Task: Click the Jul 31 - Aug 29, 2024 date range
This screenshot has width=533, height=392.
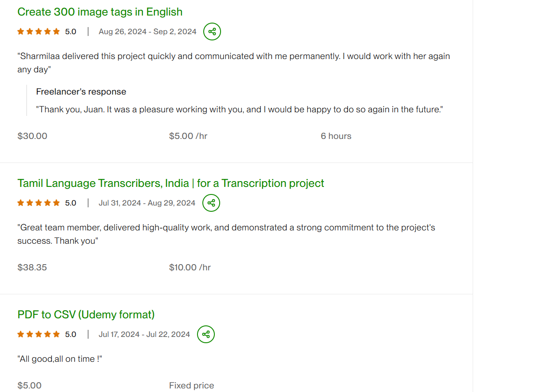Action: coord(147,203)
